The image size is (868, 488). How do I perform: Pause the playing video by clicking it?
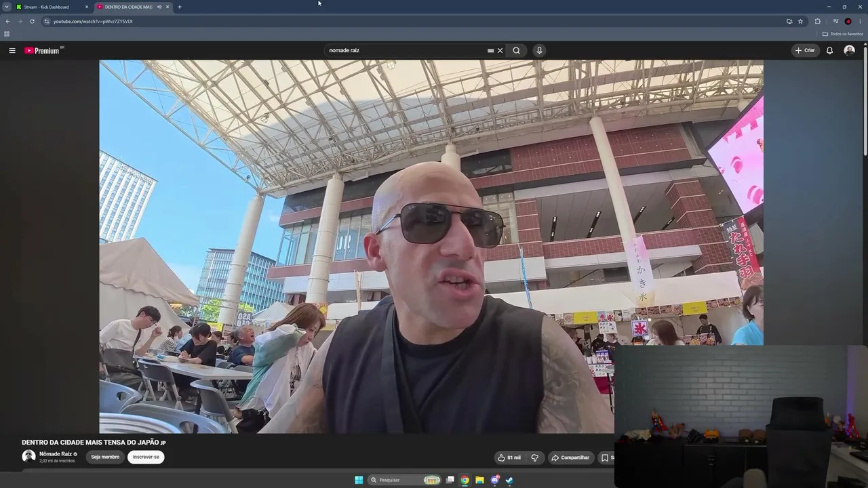pos(431,247)
